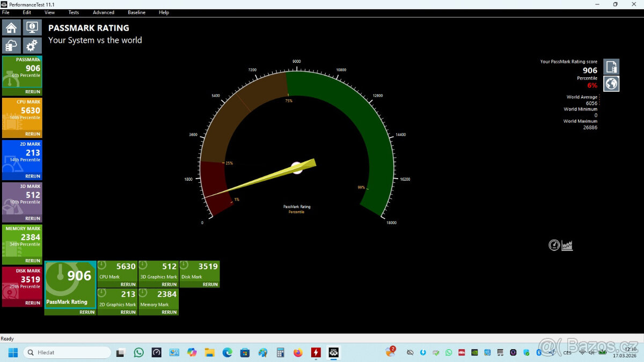Select the DISK MARK 3519 sidebar tile
The image size is (644, 362).
[22, 283]
